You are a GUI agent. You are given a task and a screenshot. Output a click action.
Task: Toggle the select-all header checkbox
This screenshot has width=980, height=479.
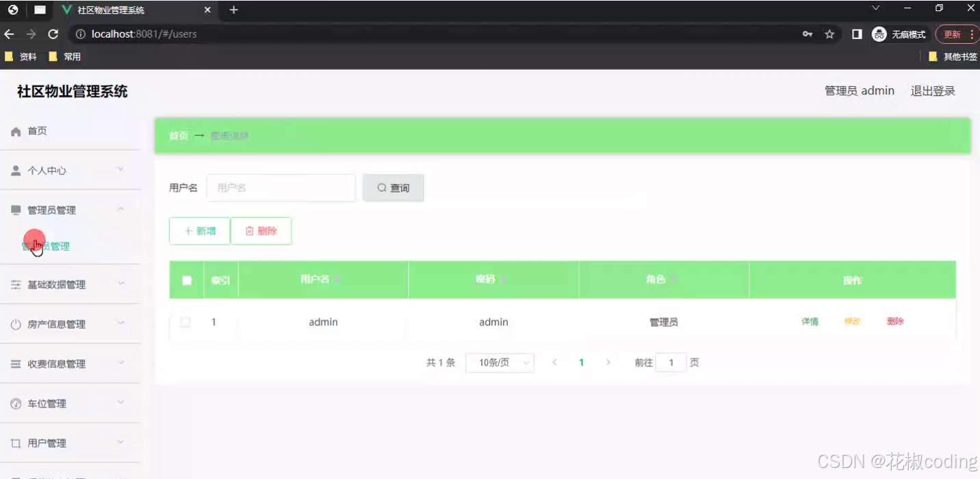(x=187, y=280)
